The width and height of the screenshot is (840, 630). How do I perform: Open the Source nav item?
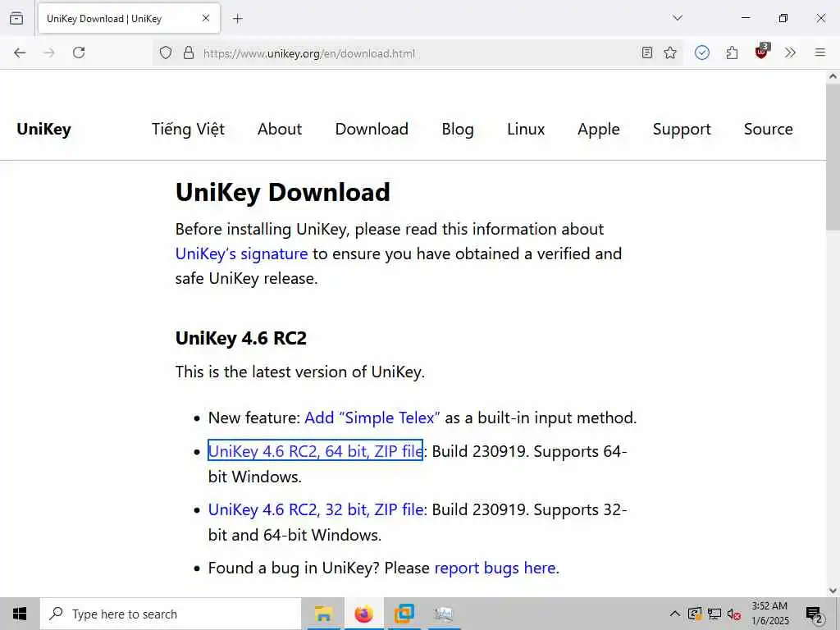tap(769, 129)
